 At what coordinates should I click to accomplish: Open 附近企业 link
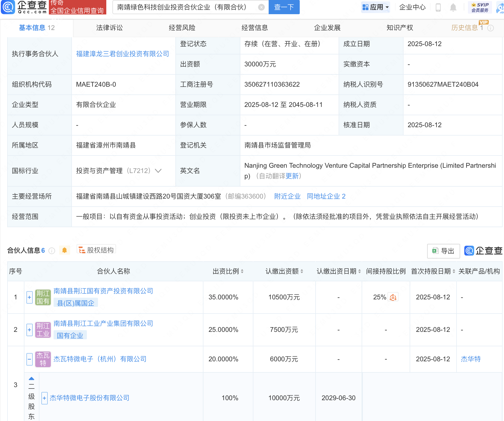[x=287, y=196]
